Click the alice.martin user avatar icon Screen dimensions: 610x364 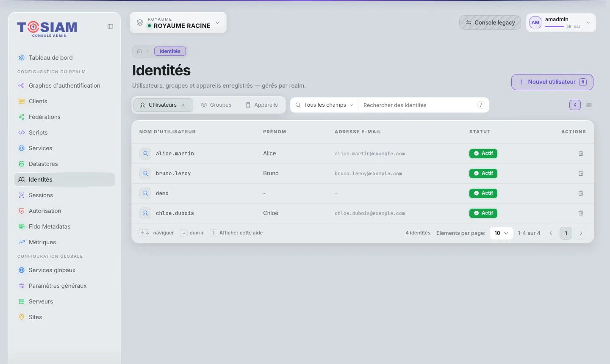coord(145,154)
